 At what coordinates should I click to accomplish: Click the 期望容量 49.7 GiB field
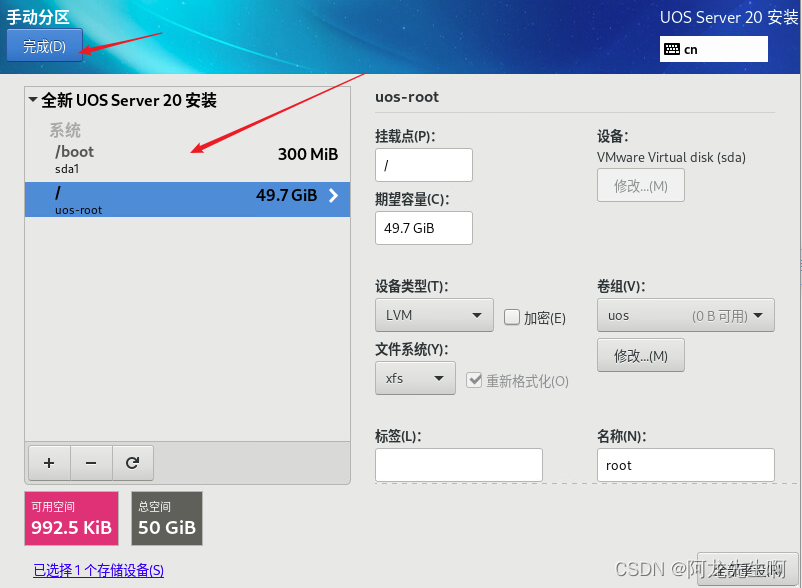pyautogui.click(x=423, y=228)
